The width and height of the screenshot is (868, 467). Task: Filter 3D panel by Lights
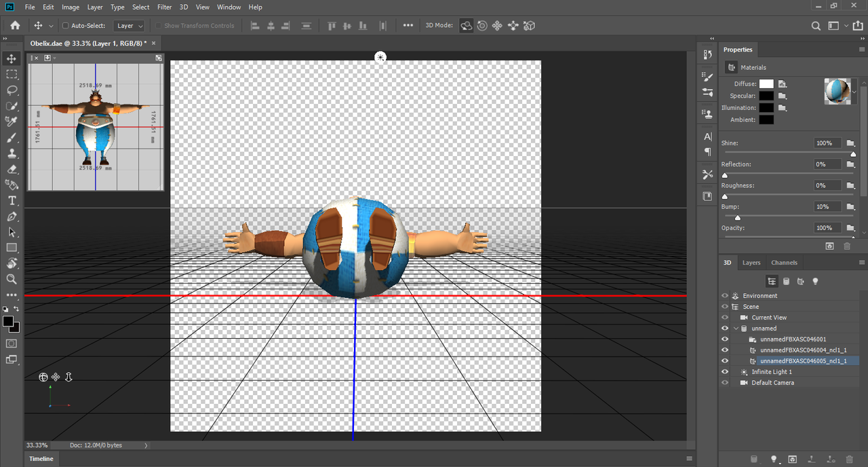(816, 281)
